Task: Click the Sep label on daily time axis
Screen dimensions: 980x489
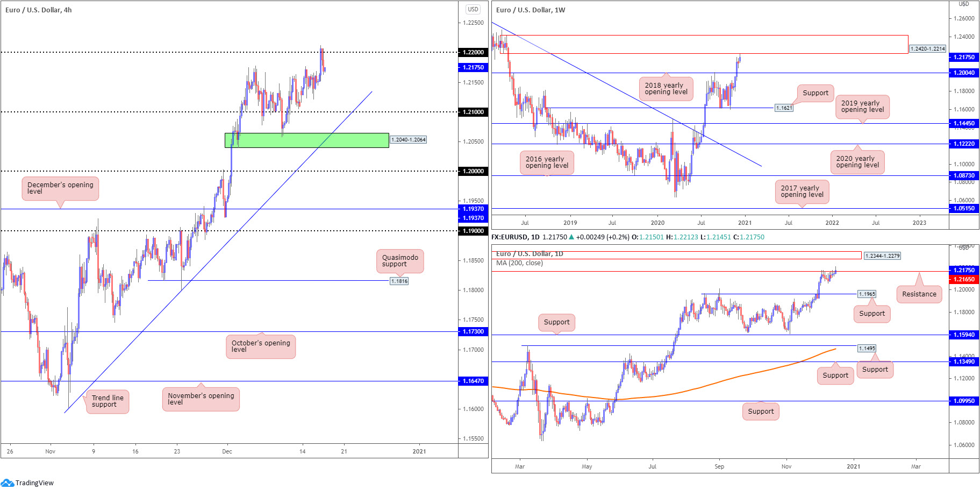Action: click(719, 466)
